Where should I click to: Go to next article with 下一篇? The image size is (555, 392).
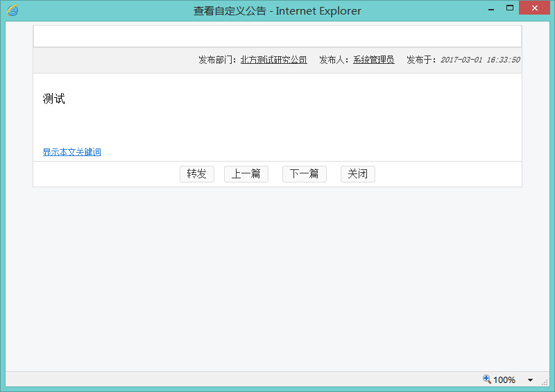(305, 174)
